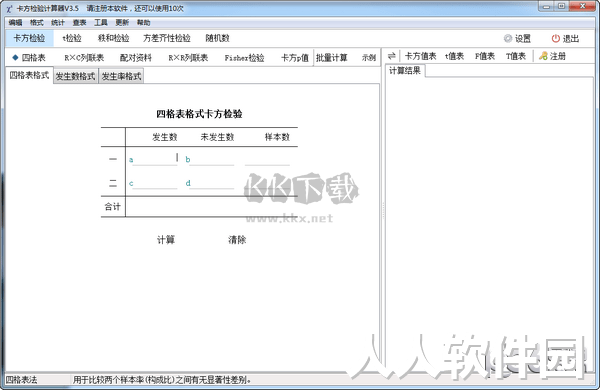
Task: Click the 清除 button
Action: coord(237,240)
